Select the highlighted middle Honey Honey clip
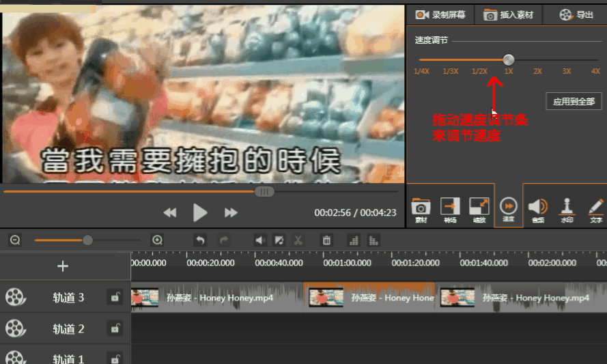Image resolution: width=607 pixels, height=364 pixels. click(369, 297)
